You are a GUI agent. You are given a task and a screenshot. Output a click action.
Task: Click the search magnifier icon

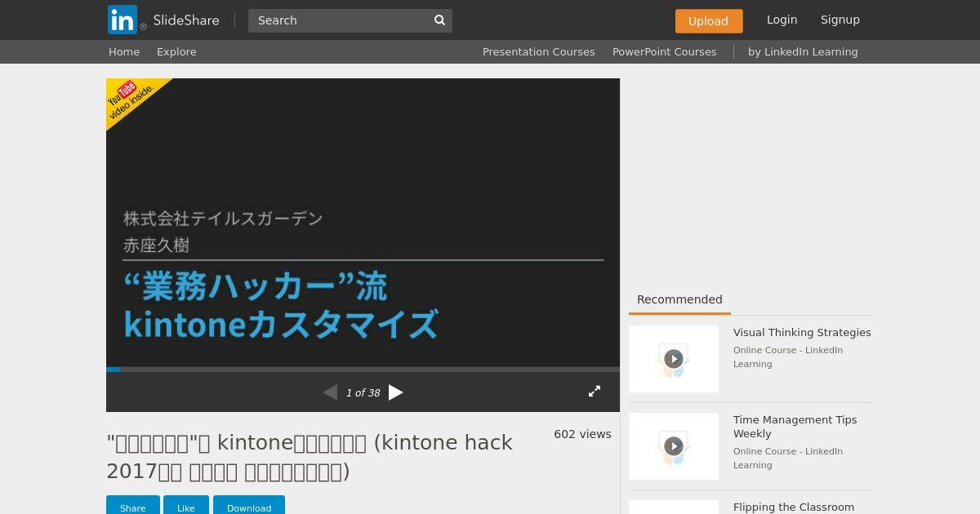pyautogui.click(x=439, y=20)
